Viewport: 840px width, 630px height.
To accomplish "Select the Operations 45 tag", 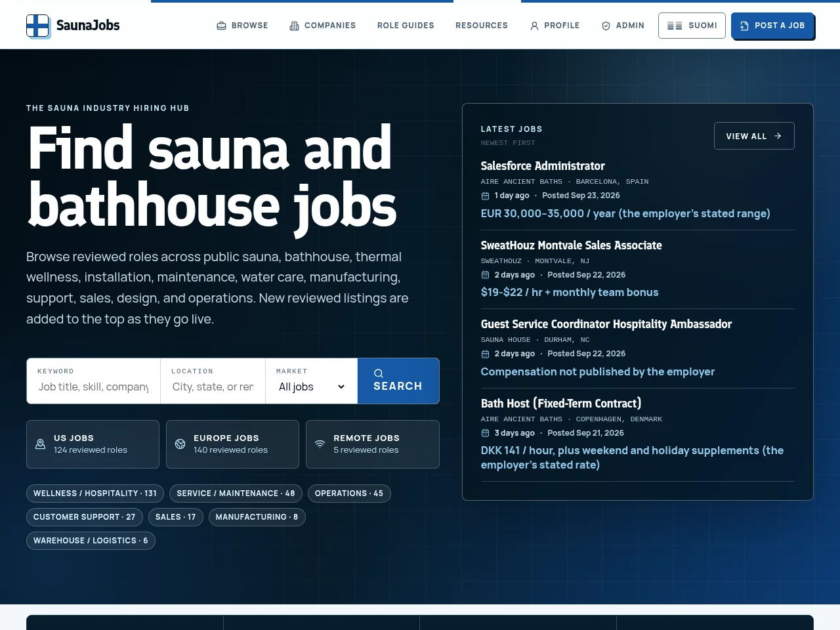I will 349,493.
